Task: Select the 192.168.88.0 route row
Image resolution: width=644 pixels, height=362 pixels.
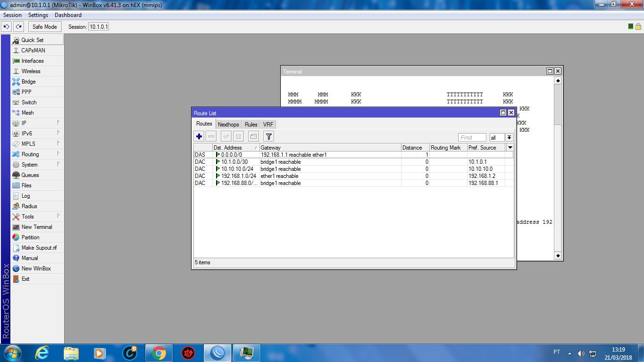Action: click(x=353, y=183)
